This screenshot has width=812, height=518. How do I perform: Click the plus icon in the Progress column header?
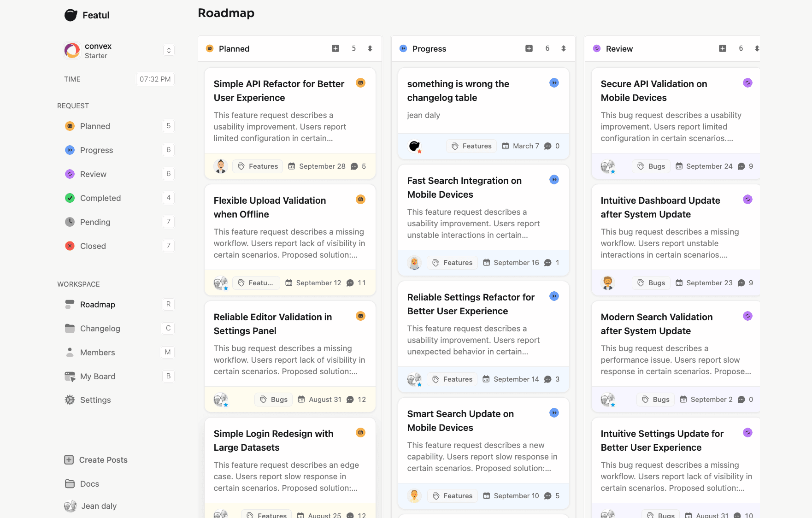529,48
